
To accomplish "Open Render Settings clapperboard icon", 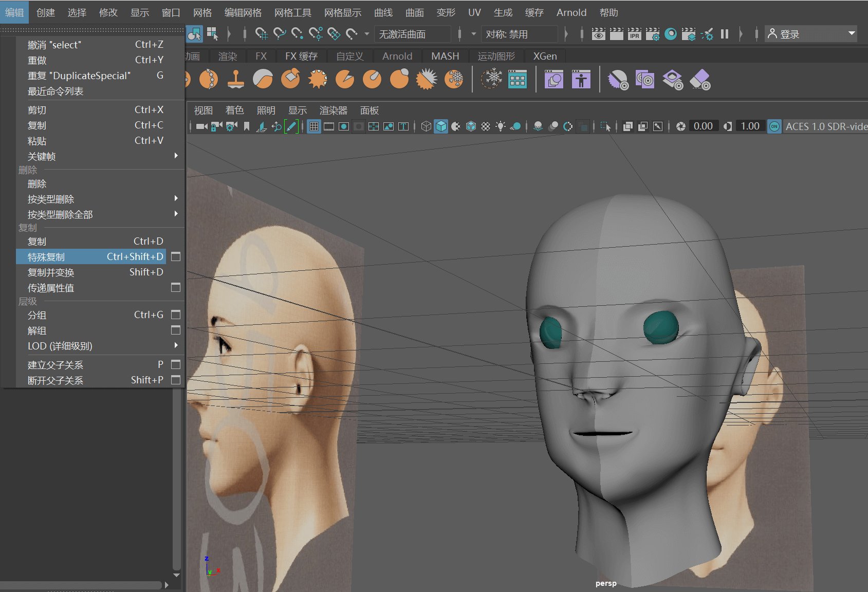I will tap(653, 34).
